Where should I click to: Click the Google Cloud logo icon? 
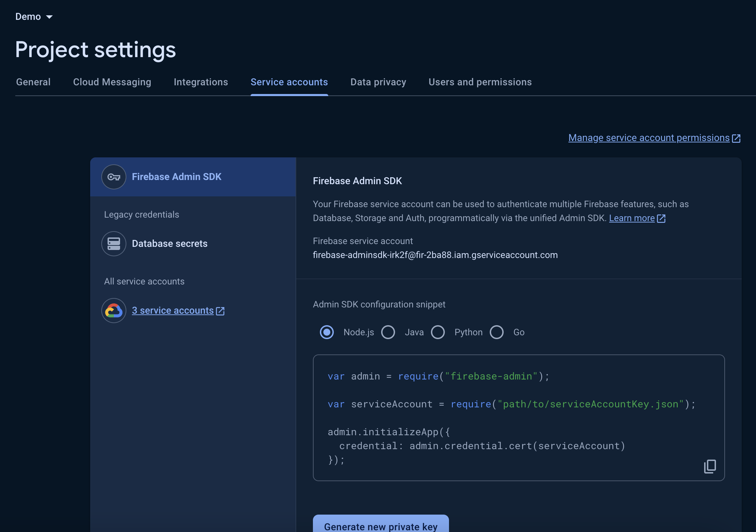113,311
